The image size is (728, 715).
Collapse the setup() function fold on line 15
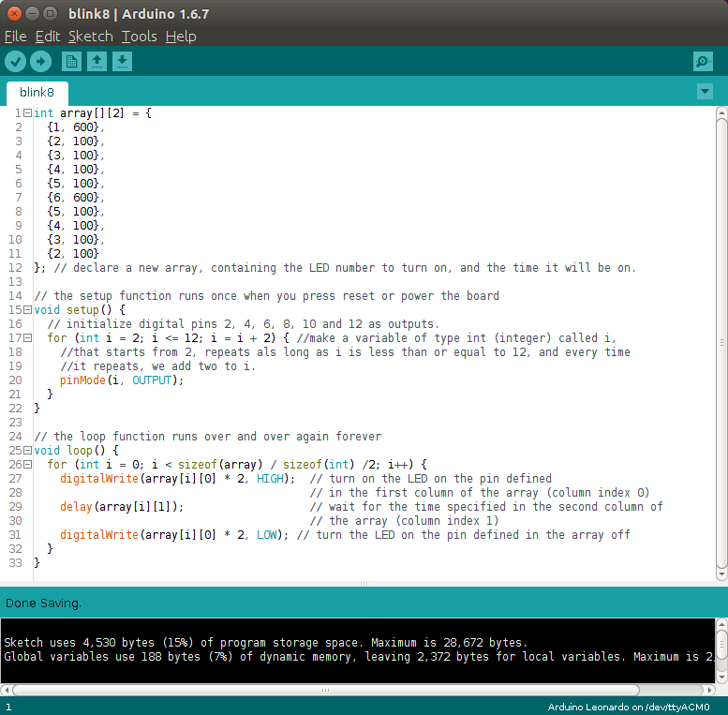27,309
